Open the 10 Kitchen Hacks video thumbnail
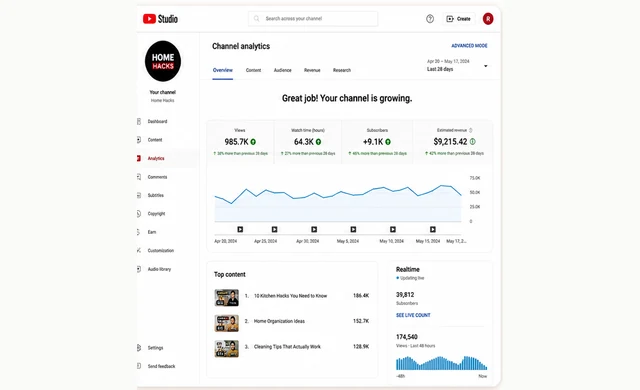The width and height of the screenshot is (640, 390). pos(227,297)
